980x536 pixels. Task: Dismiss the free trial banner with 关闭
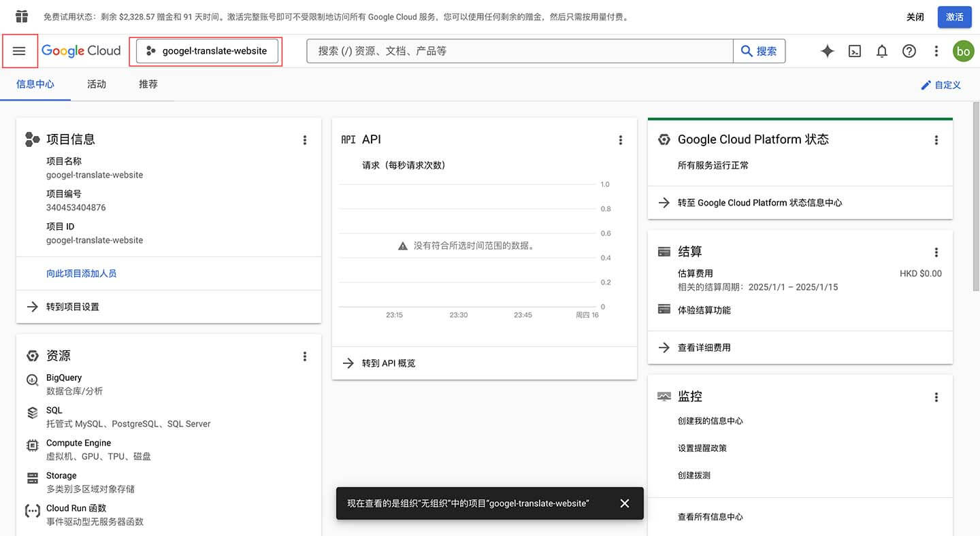(915, 17)
